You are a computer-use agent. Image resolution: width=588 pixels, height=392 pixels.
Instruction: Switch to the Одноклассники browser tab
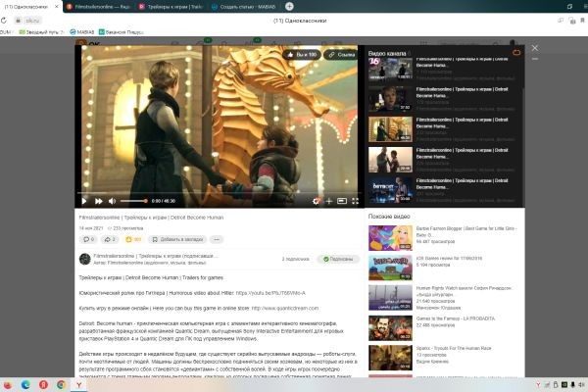[26, 7]
